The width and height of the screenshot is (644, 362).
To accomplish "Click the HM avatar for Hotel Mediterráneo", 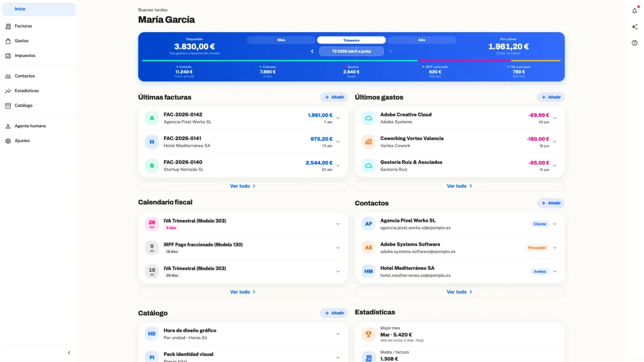I will [x=368, y=271].
